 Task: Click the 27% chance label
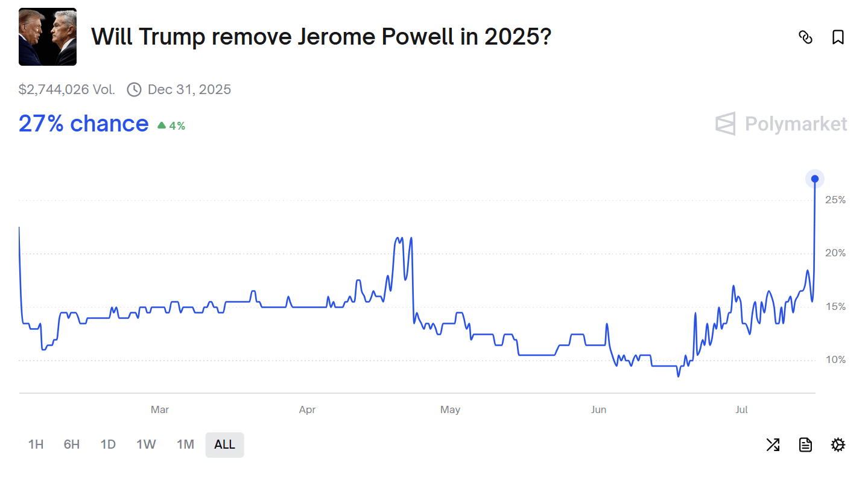[x=83, y=124]
